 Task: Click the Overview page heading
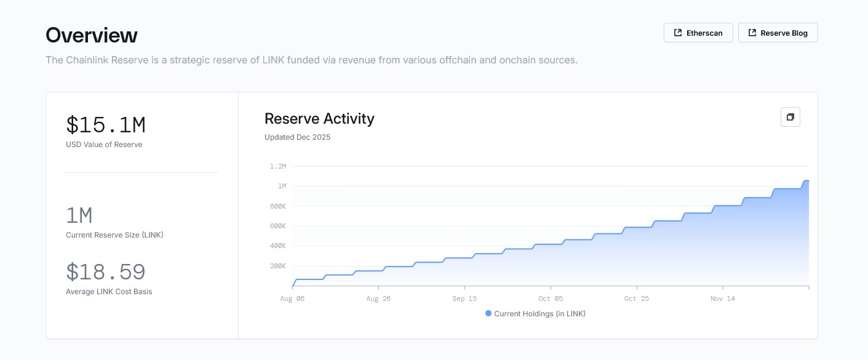(x=91, y=35)
